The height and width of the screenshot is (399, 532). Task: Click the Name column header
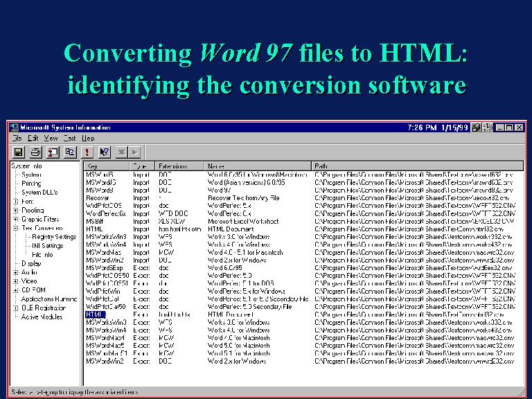pyautogui.click(x=258, y=166)
